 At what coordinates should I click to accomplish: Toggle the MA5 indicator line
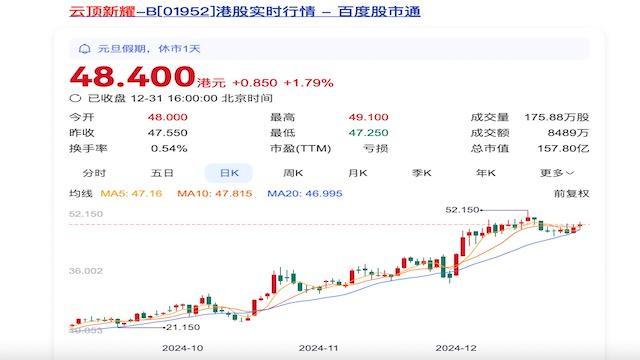(131, 193)
